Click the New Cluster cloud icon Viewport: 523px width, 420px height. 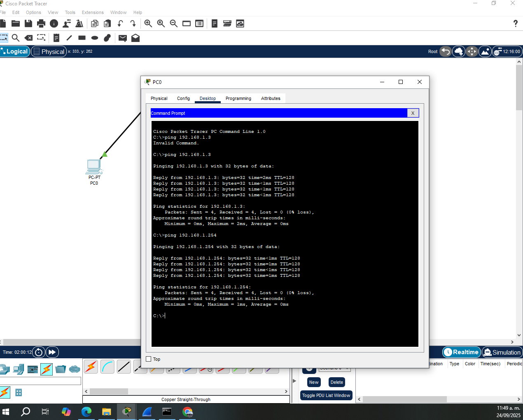[x=459, y=51]
